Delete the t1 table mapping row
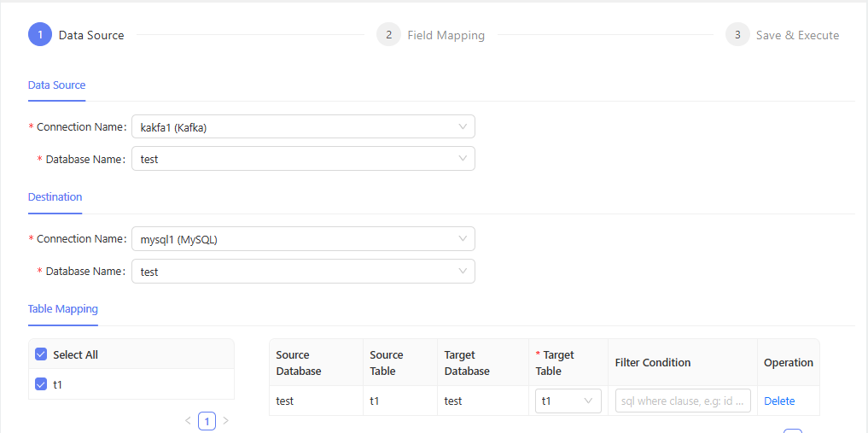 point(779,401)
